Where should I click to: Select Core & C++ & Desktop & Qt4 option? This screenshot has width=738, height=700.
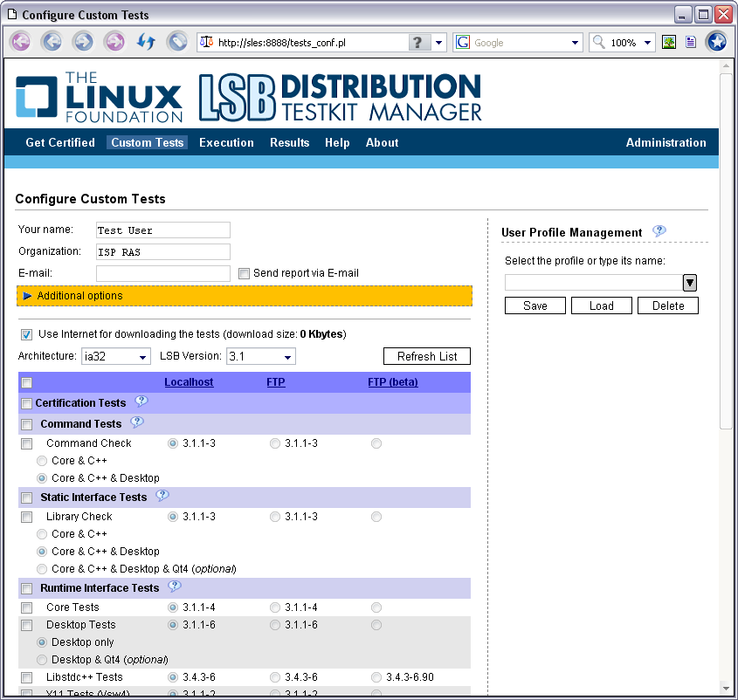tap(42, 569)
